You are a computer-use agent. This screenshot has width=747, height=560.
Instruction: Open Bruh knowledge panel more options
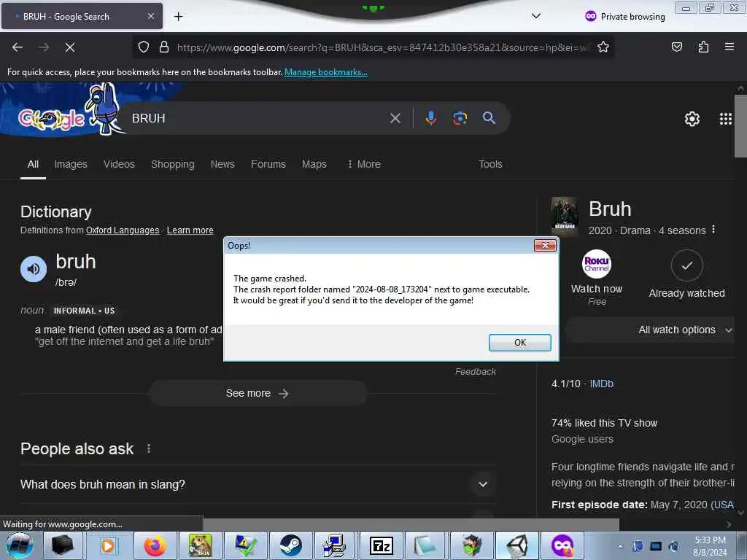713,230
